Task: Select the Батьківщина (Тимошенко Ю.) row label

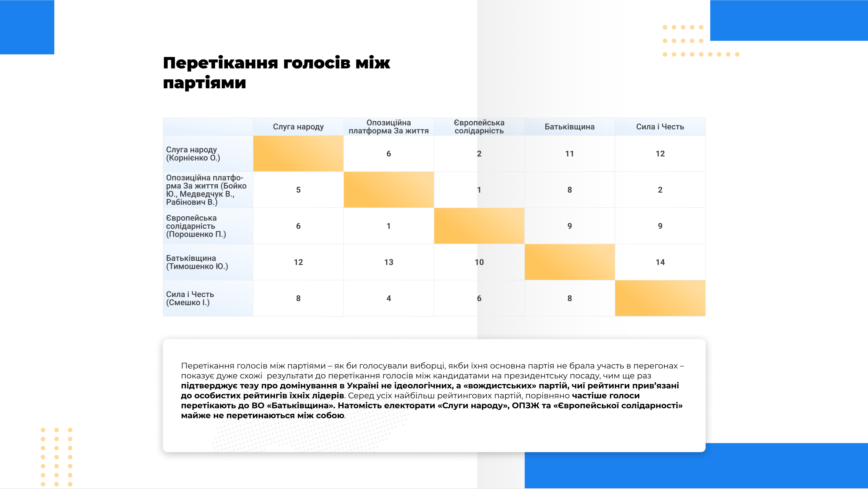Action: 197,262
